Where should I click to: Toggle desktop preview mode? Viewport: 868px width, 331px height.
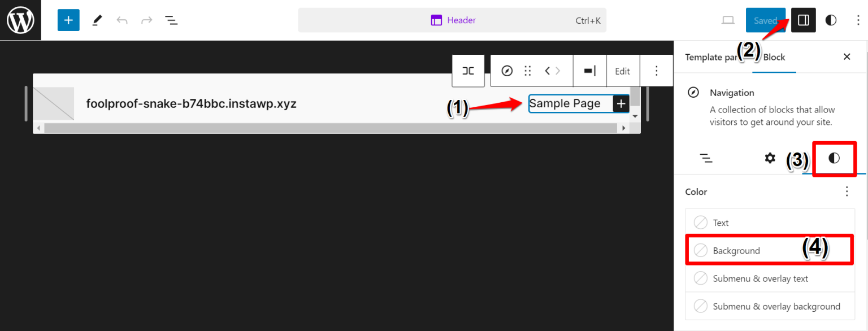[x=728, y=20]
